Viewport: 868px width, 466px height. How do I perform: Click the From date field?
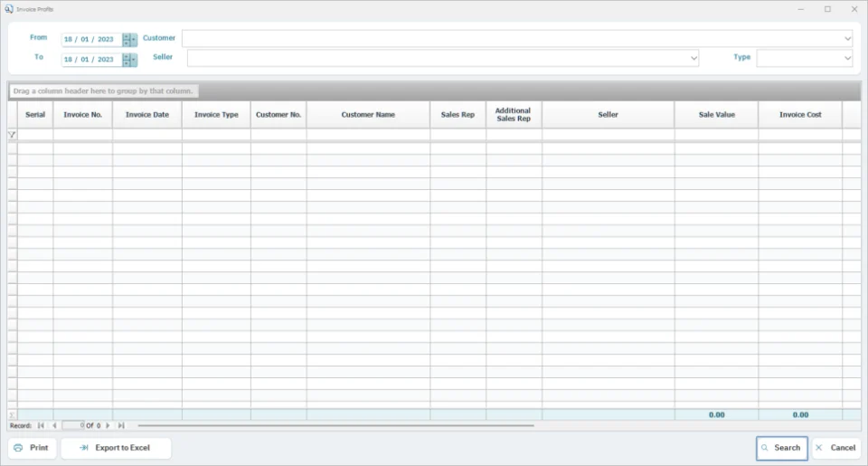92,39
